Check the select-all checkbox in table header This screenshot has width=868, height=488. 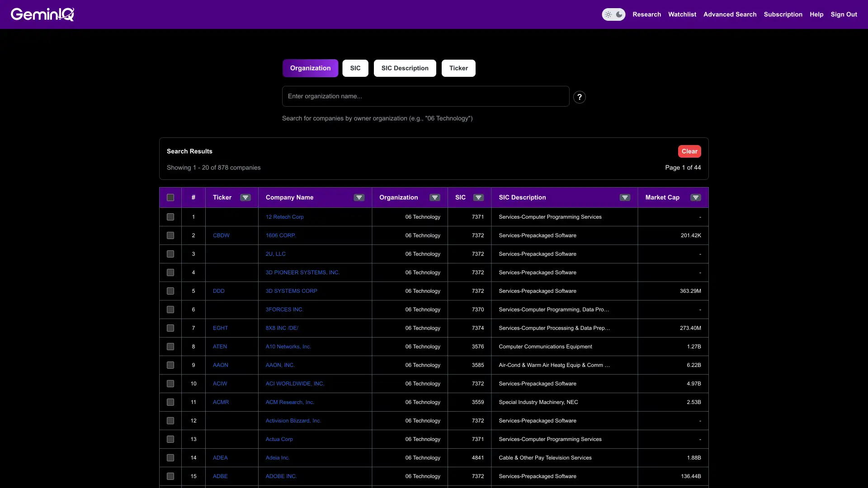pos(170,197)
